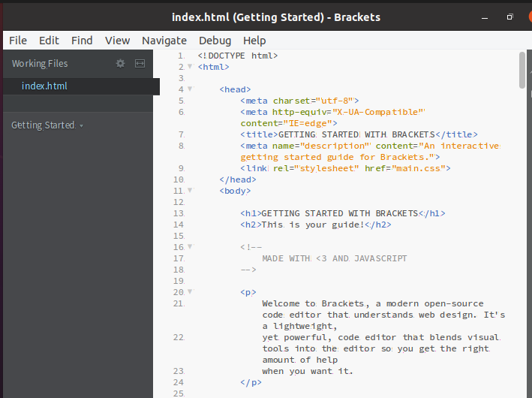Screen dimensions: 532x398
Task: Click line number 13 in gutter
Action: (x=179, y=213)
